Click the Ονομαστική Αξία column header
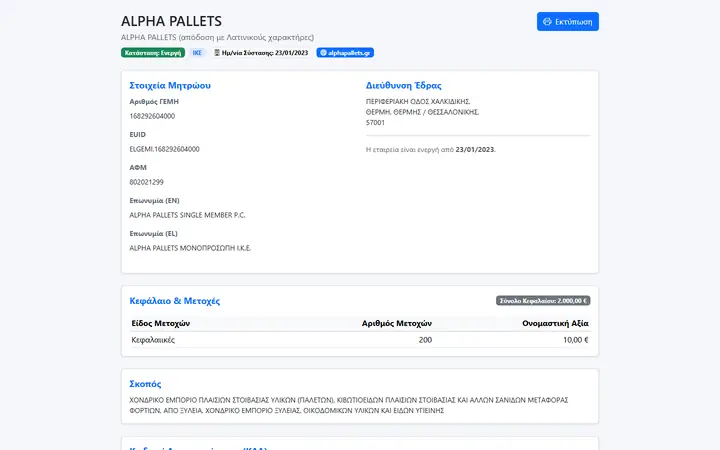Image resolution: width=720 pixels, height=450 pixels. coord(555,323)
